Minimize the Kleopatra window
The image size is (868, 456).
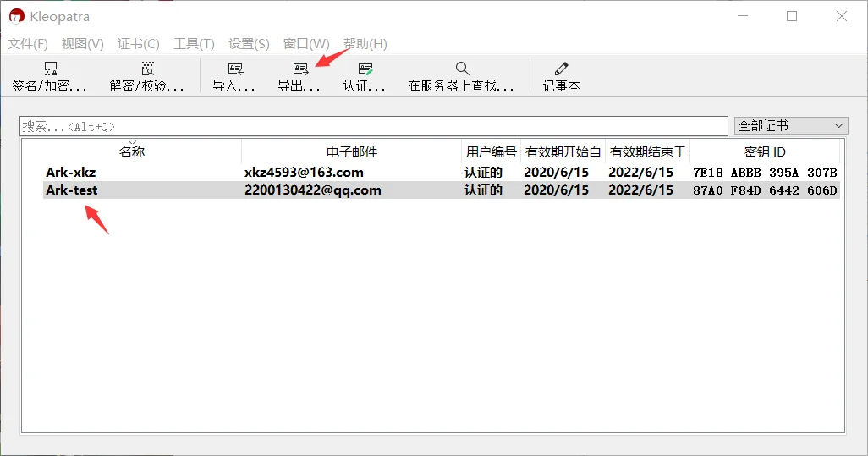(743, 17)
